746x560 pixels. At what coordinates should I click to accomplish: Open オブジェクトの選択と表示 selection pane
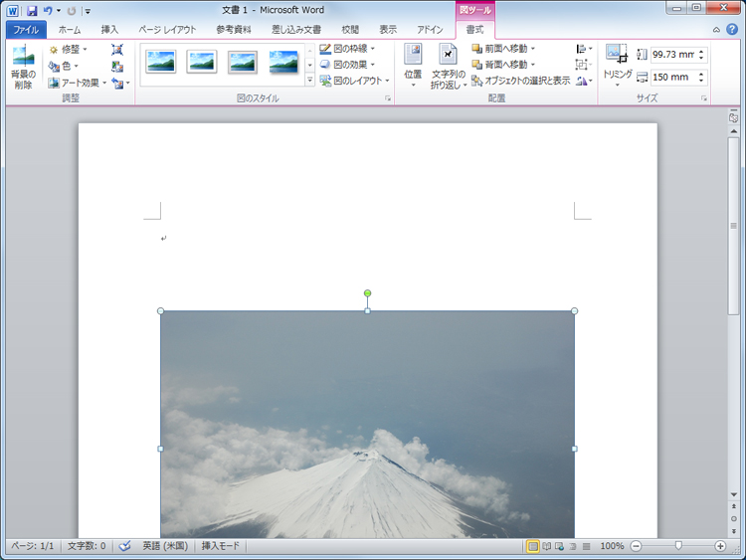point(520,81)
